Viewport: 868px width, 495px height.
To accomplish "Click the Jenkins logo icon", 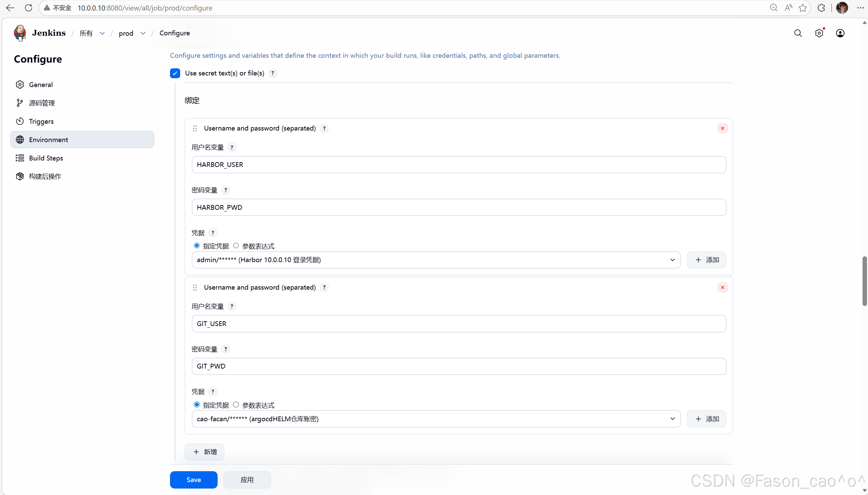I will [20, 33].
